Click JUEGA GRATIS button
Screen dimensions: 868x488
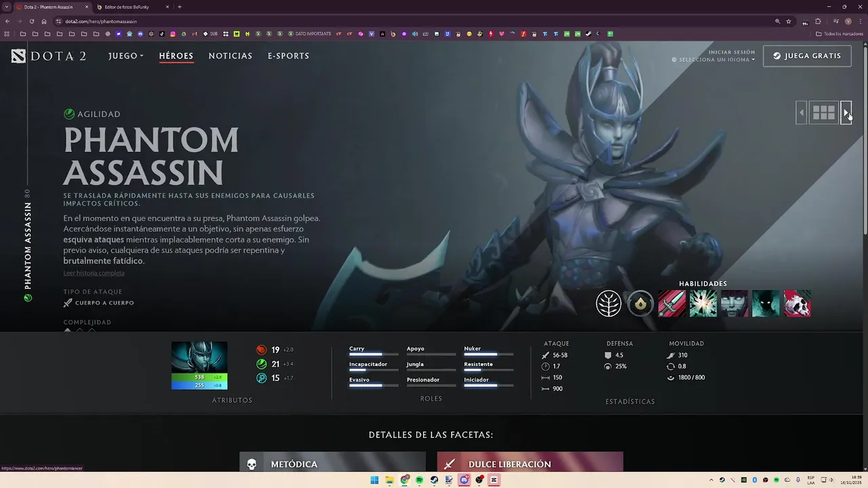pos(807,56)
